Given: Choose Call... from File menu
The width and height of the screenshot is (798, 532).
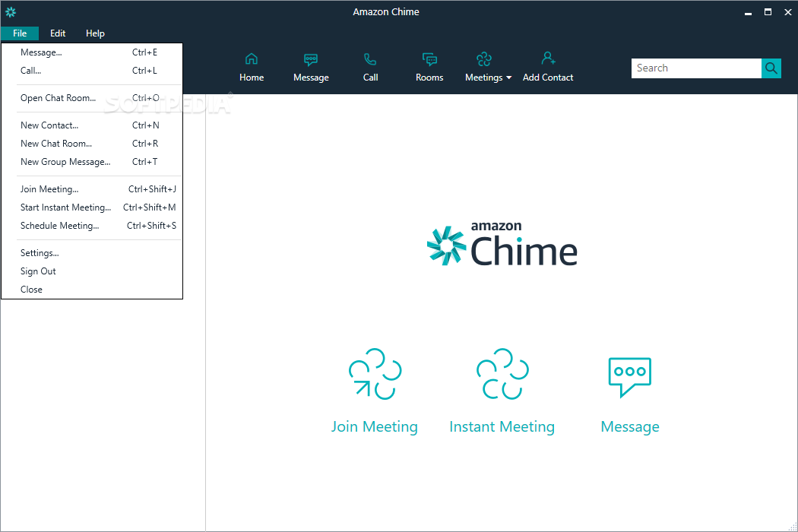Looking at the screenshot, I should [92, 71].
